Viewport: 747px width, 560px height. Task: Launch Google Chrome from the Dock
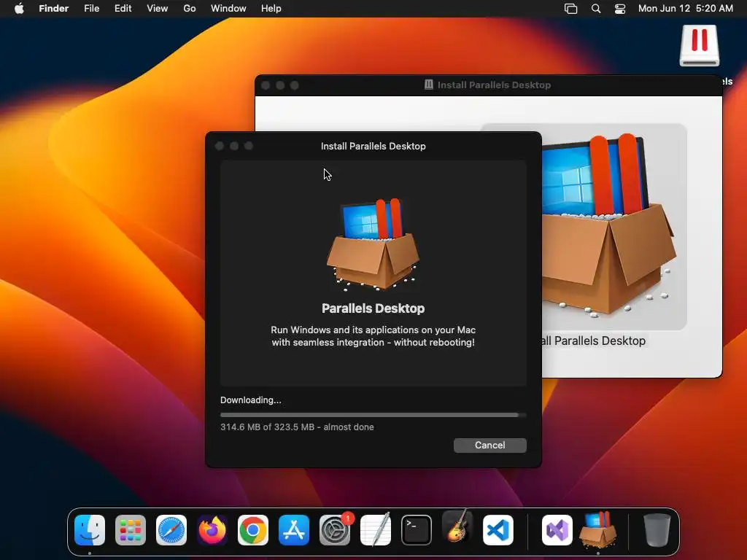click(x=253, y=530)
